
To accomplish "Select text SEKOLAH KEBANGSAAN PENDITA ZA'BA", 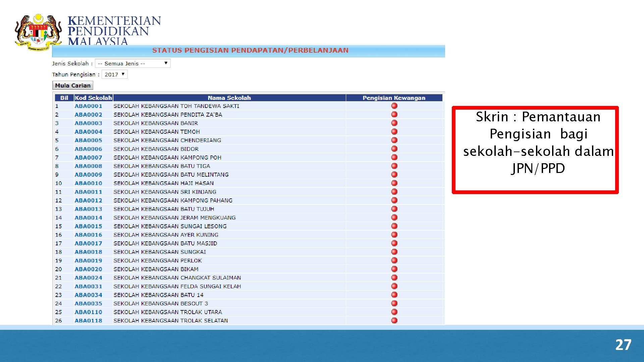I will click(x=168, y=115).
